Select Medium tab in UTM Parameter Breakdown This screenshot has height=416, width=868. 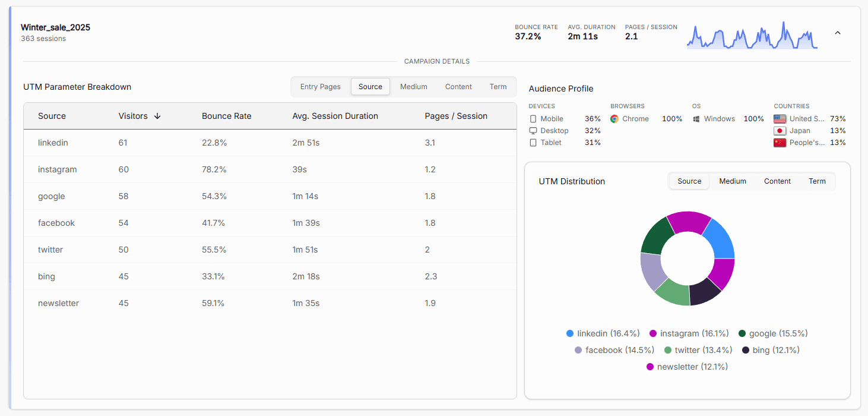(413, 87)
